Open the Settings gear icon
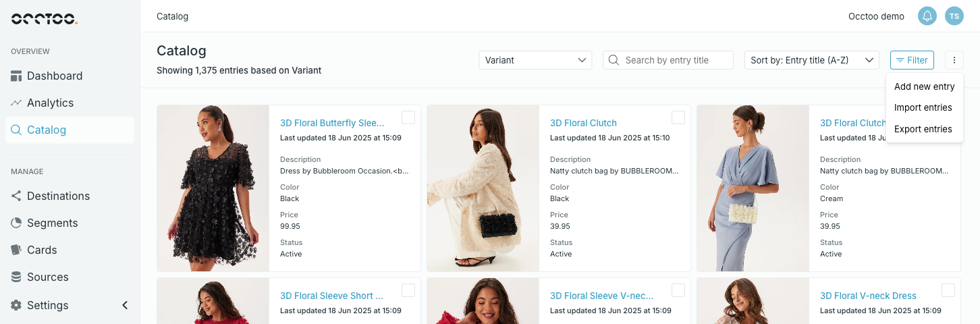This screenshot has height=324, width=980. (x=16, y=305)
